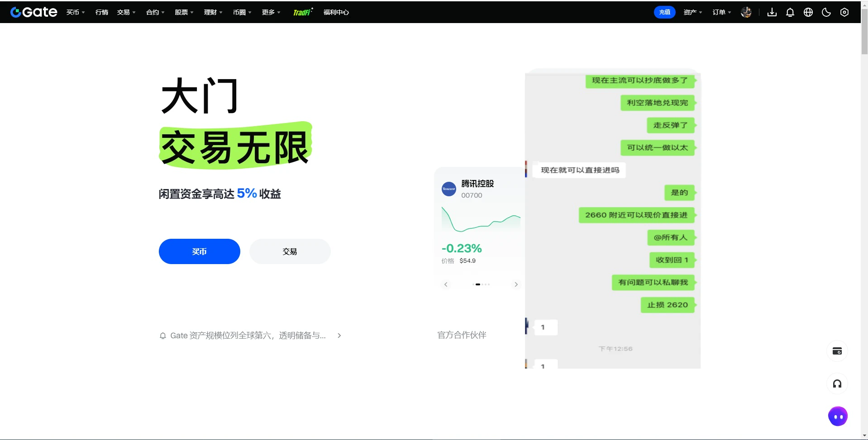The image size is (868, 440).
Task: Open customer support headset icon
Action: [837, 384]
